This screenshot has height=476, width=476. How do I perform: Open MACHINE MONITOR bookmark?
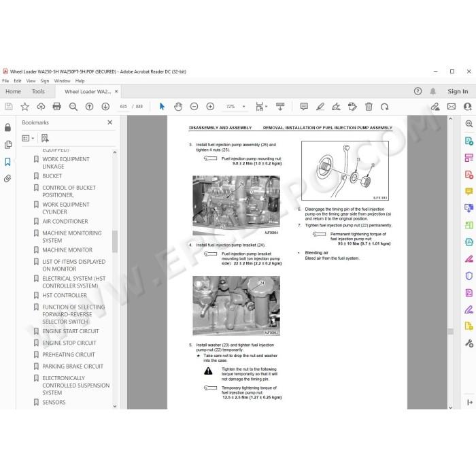(67, 250)
